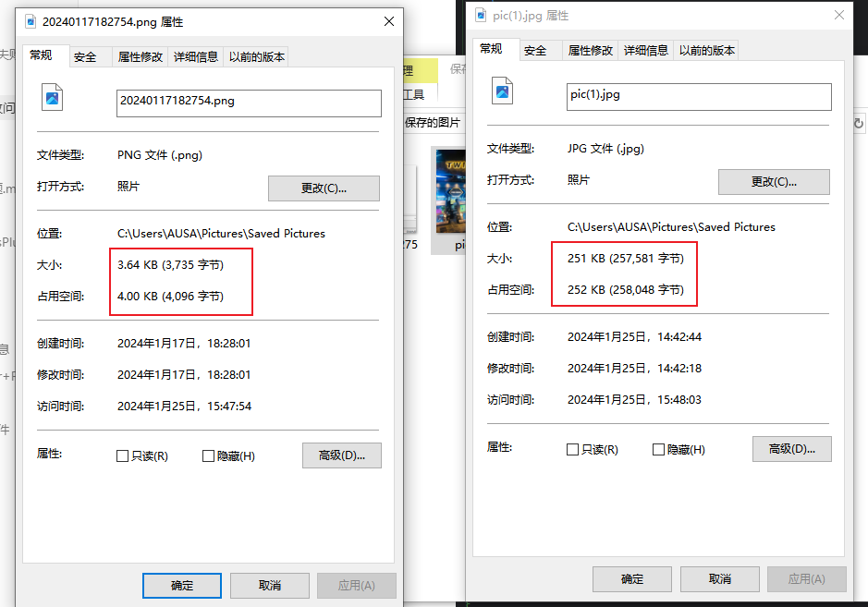The width and height of the screenshot is (868, 607).
Task: Click the 20240117182754.png filename field
Action: (249, 103)
